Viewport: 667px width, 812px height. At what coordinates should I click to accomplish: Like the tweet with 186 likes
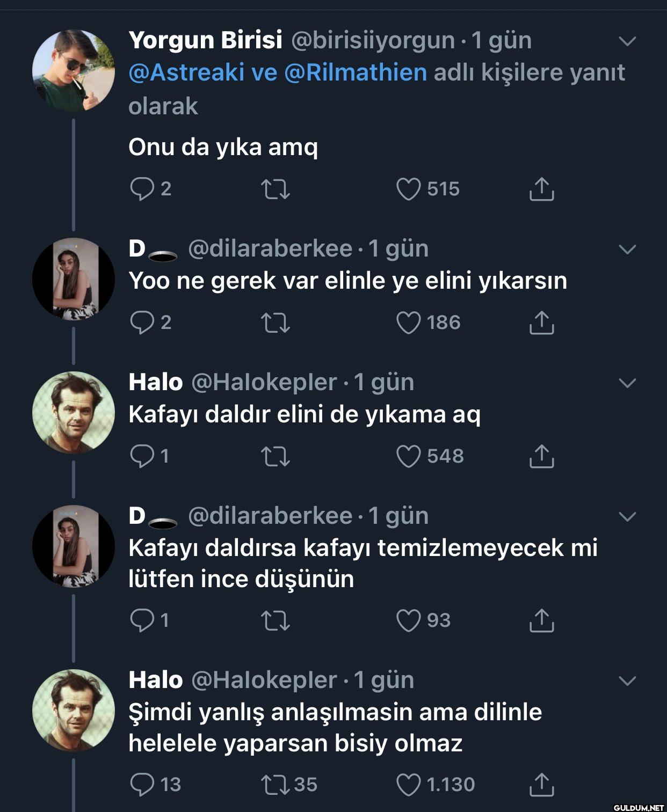408,323
